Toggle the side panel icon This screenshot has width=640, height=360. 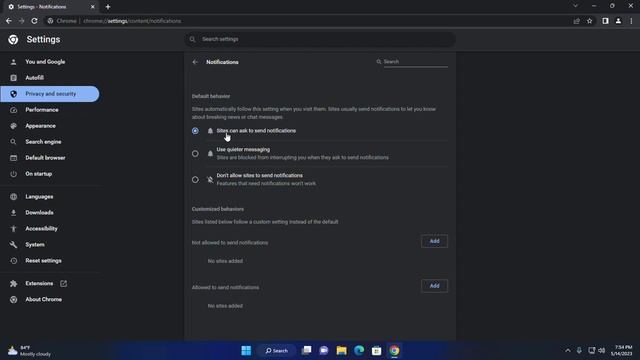tap(605, 21)
